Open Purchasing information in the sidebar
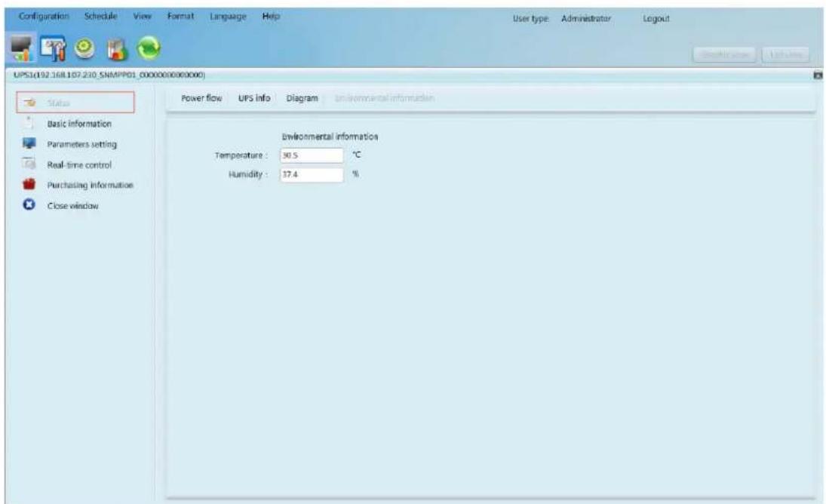The width and height of the screenshot is (826, 504). point(90,186)
